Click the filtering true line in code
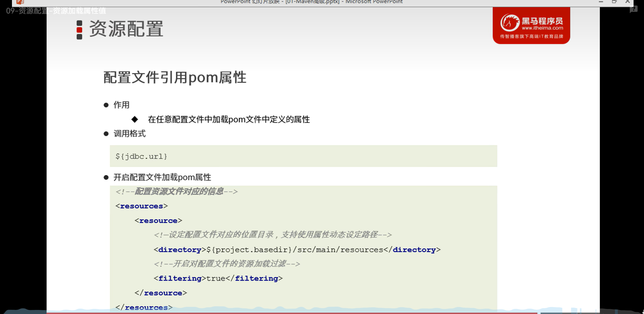Screen dimensions: 644x314 218,278
